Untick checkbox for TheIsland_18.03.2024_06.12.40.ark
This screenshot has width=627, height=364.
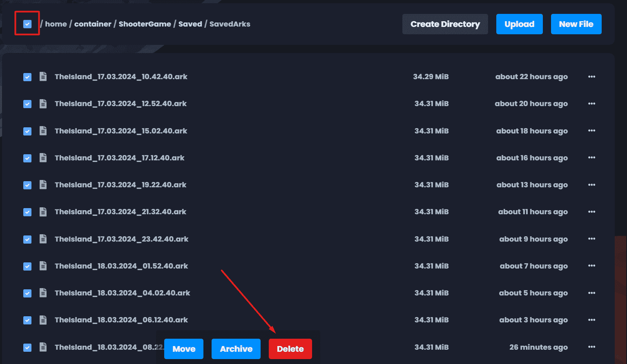(x=27, y=320)
